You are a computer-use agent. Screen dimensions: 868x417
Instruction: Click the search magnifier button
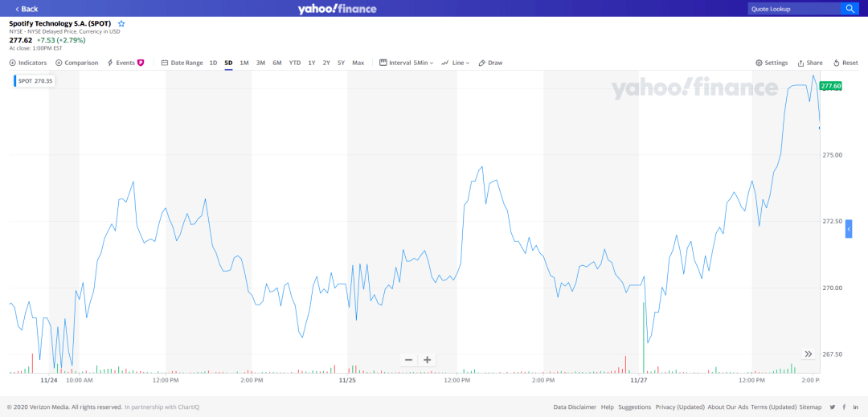pyautogui.click(x=850, y=9)
